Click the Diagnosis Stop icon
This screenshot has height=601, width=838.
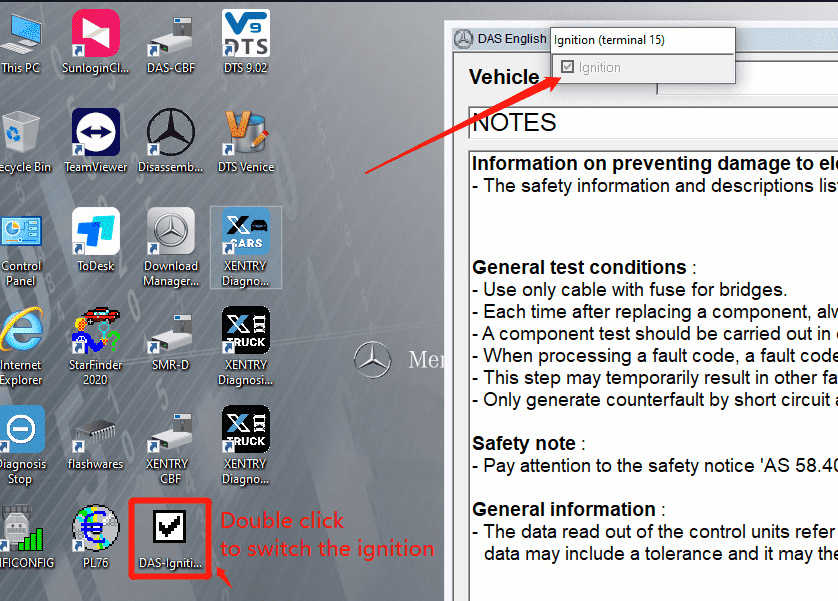21,445
